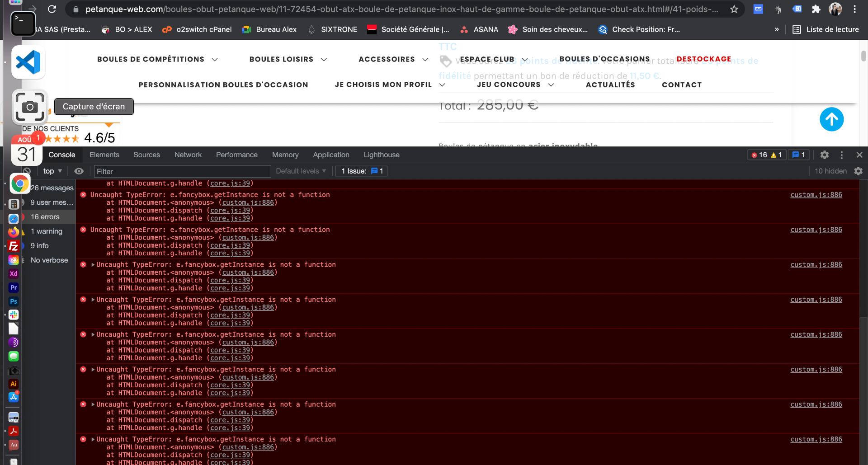Select the Console tab
868x465 pixels.
[62, 155]
